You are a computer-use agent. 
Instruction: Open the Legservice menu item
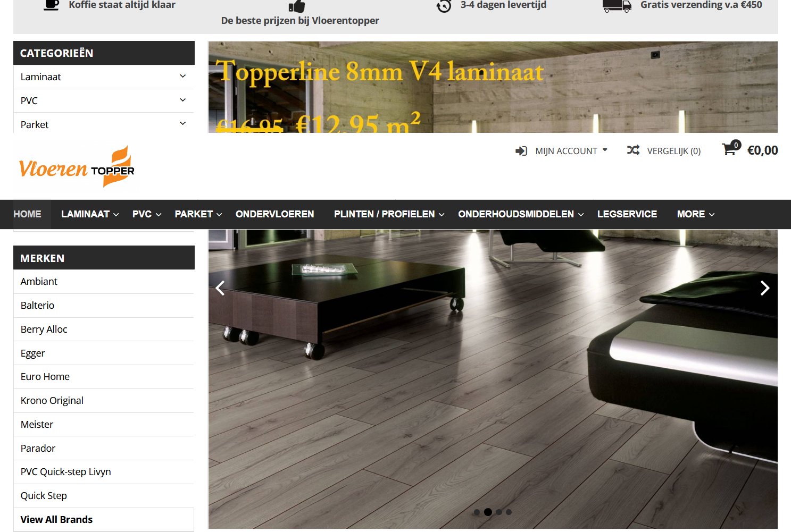pyautogui.click(x=627, y=214)
